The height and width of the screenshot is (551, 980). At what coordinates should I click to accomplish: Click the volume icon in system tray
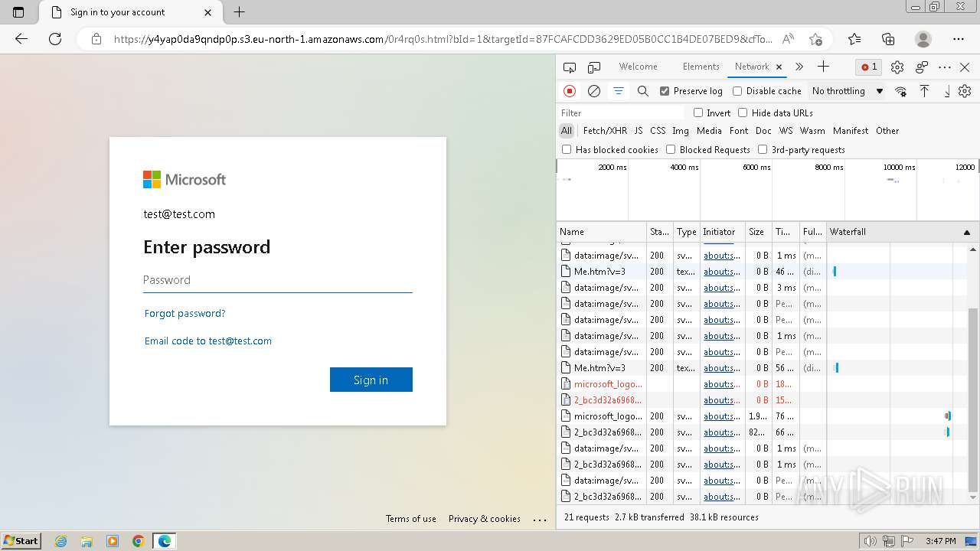click(871, 541)
